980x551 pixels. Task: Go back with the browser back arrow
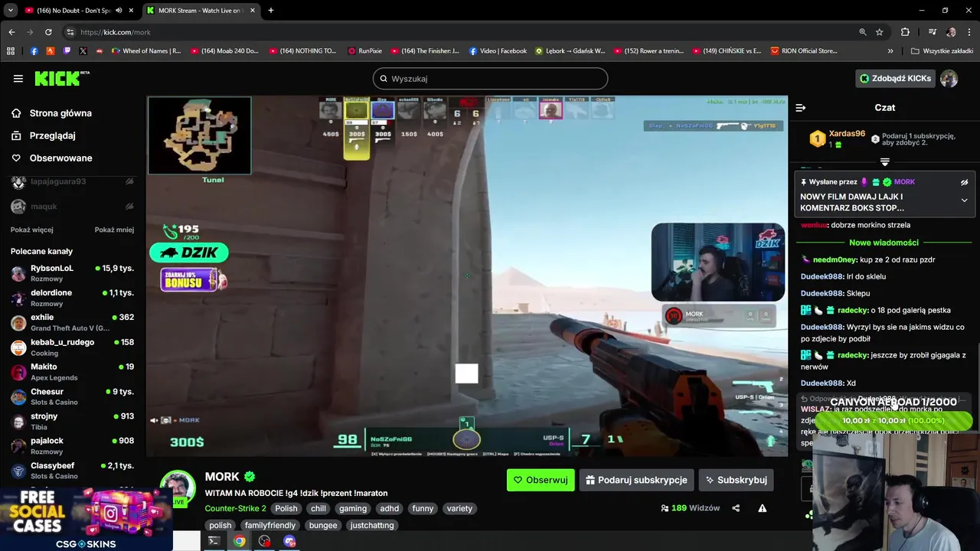point(11,32)
